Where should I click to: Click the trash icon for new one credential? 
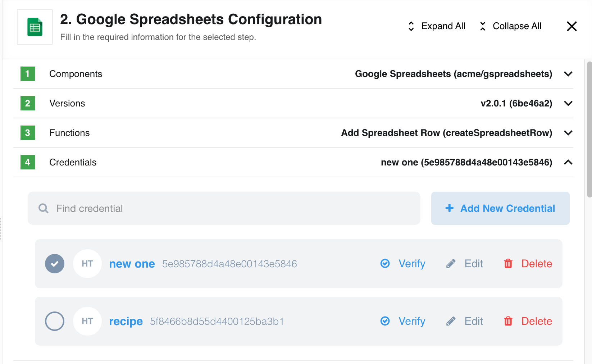pyautogui.click(x=508, y=264)
